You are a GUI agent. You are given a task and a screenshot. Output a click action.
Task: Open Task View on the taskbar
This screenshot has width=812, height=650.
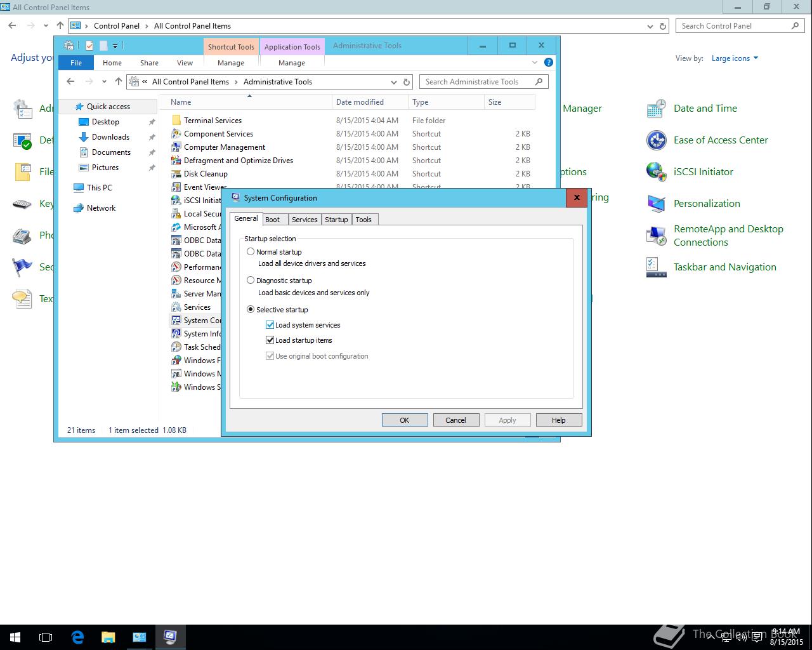pyautogui.click(x=46, y=637)
